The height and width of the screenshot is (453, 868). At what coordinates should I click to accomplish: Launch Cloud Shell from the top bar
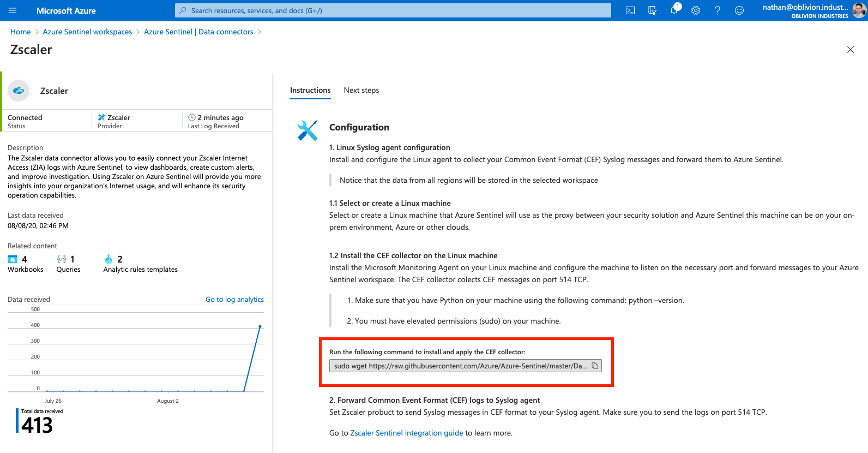pos(630,10)
